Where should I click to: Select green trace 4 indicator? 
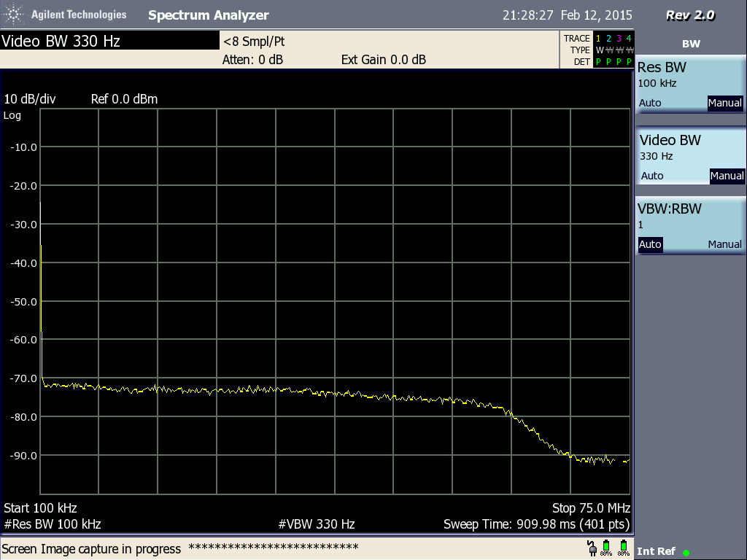[628, 39]
